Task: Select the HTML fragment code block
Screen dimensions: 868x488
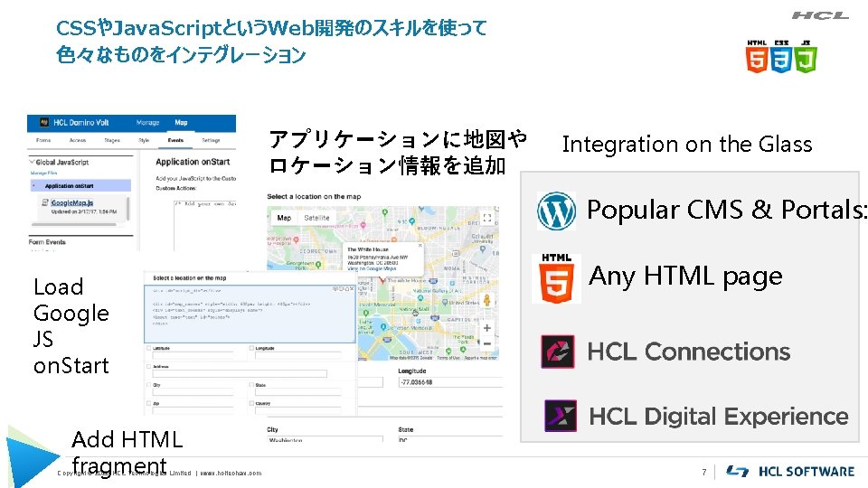Action: 250,314
